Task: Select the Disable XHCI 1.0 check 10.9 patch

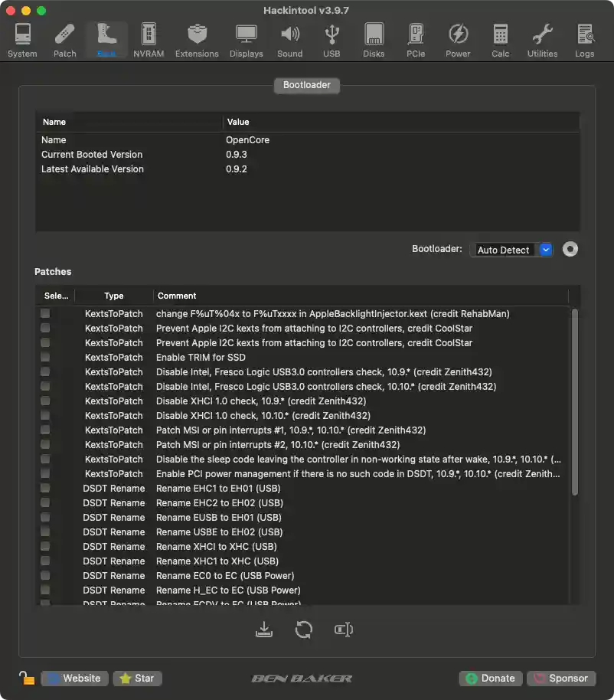Action: coord(46,401)
